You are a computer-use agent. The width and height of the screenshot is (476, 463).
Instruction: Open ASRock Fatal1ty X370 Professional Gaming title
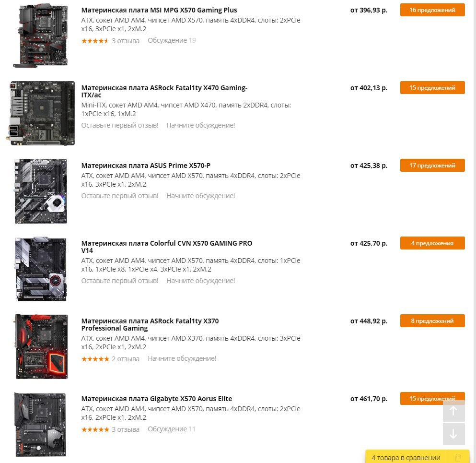click(150, 324)
